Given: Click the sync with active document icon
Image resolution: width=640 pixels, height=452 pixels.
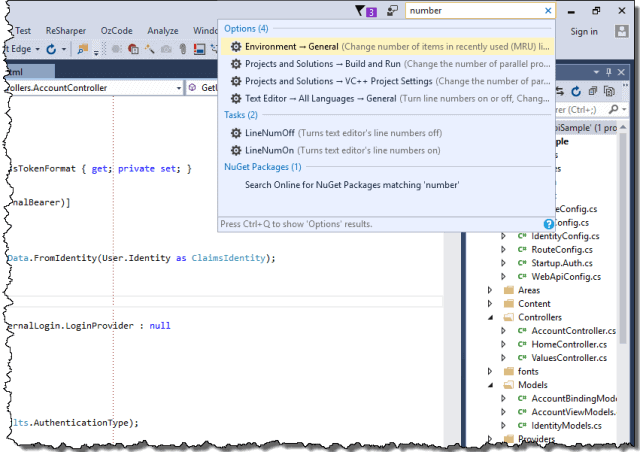Looking at the screenshot, I should pos(560,91).
